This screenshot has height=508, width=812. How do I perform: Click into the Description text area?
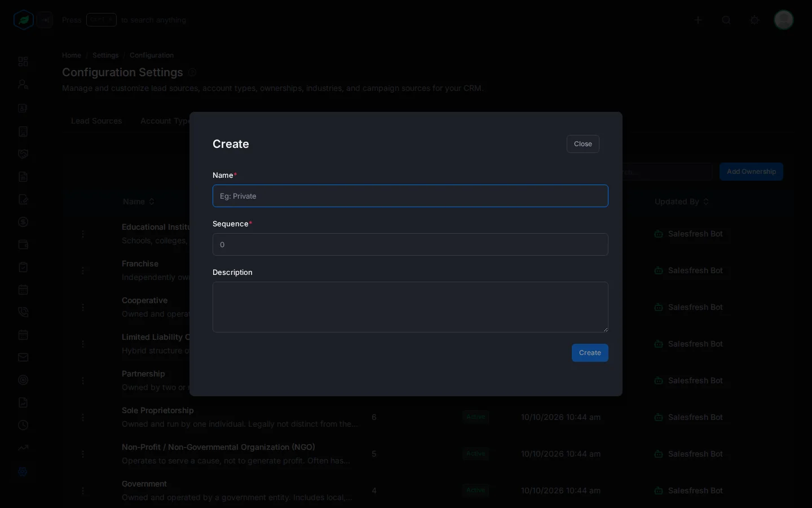pos(411,307)
